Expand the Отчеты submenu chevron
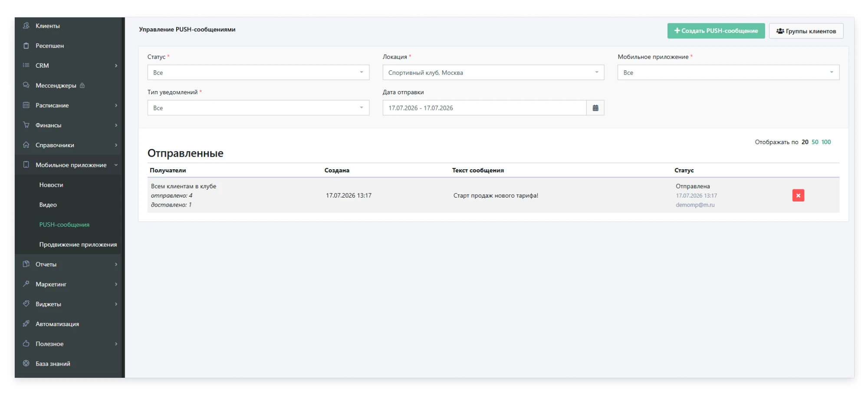Viewport: 868px width, 396px height. 116,264
